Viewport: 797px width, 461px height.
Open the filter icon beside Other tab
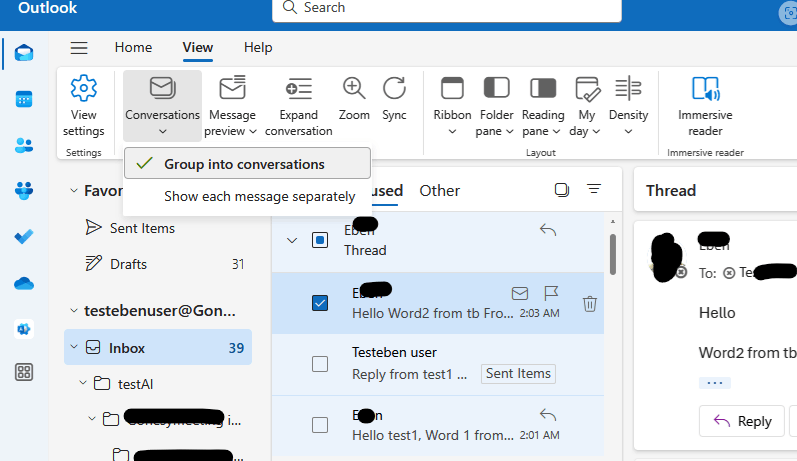coord(594,190)
